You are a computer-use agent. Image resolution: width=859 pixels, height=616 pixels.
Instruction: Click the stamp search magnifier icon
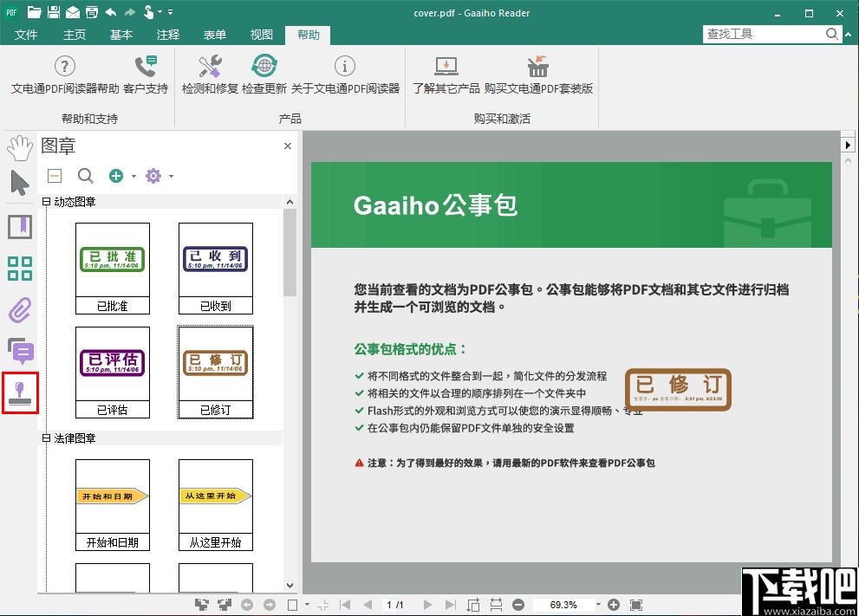(86, 176)
